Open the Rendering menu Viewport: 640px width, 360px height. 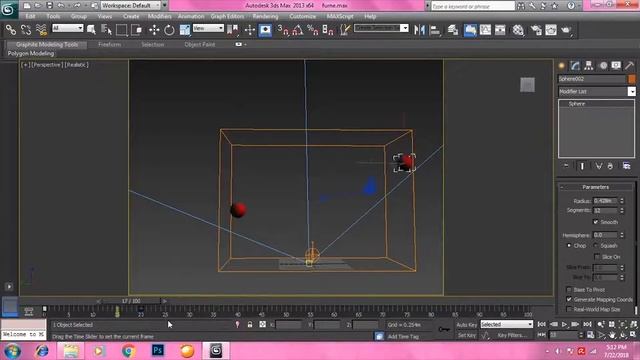(x=265, y=16)
